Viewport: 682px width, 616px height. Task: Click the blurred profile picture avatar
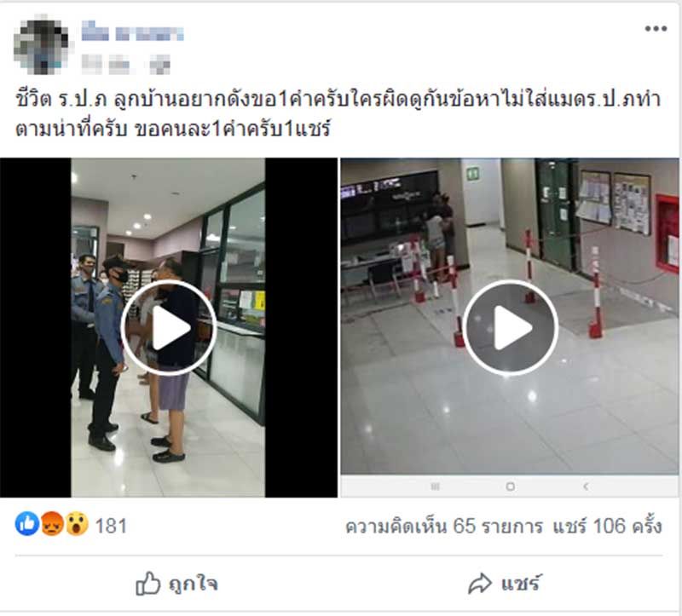(41, 45)
